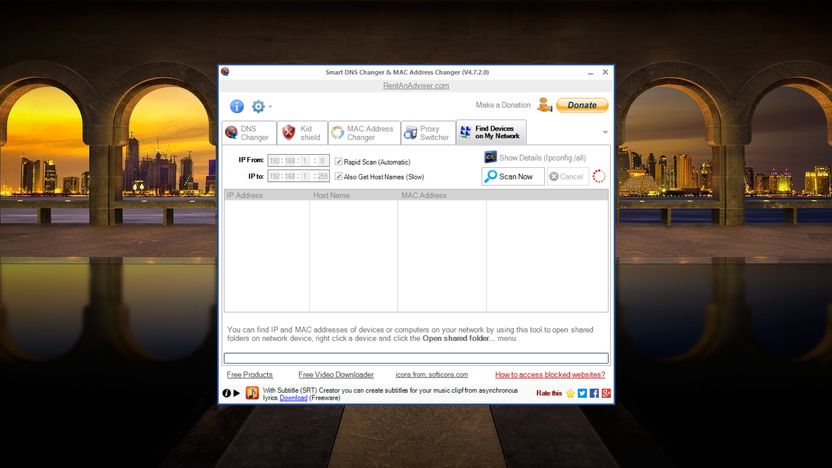Click the Google Plus share icon

point(606,393)
